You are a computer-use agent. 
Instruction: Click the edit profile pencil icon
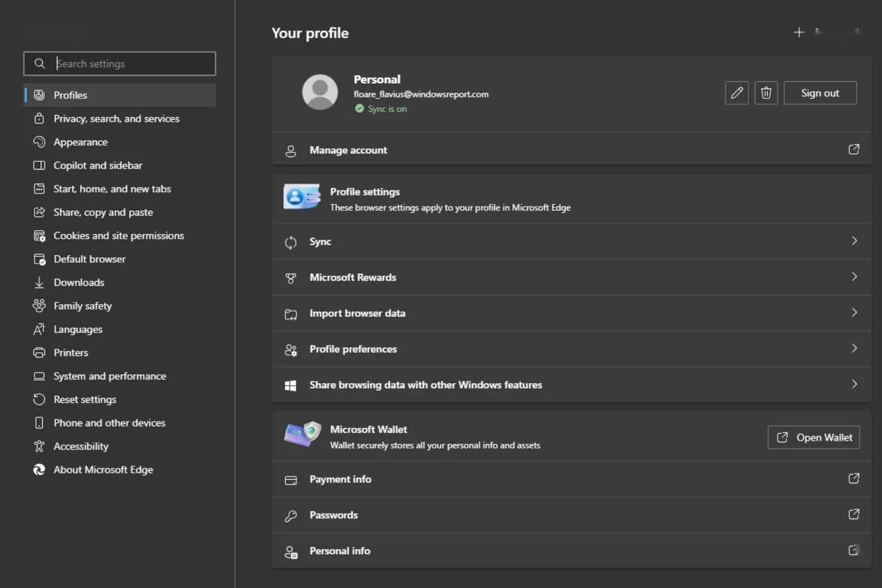point(737,92)
